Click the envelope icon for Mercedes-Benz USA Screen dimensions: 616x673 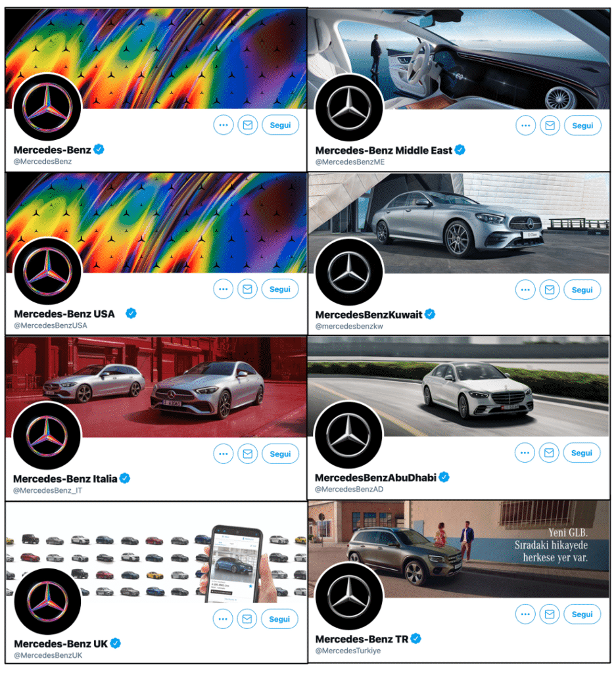(x=247, y=289)
